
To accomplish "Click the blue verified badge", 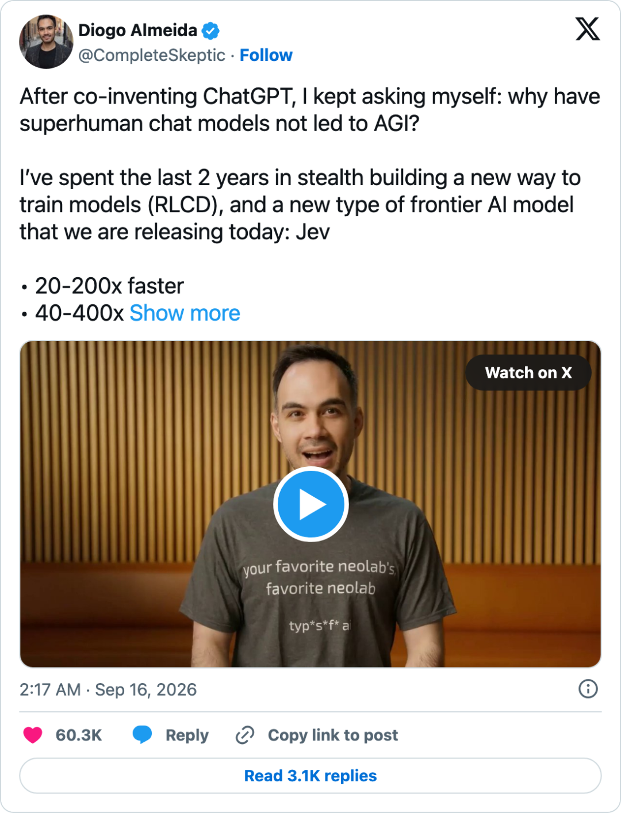I will coord(210,30).
